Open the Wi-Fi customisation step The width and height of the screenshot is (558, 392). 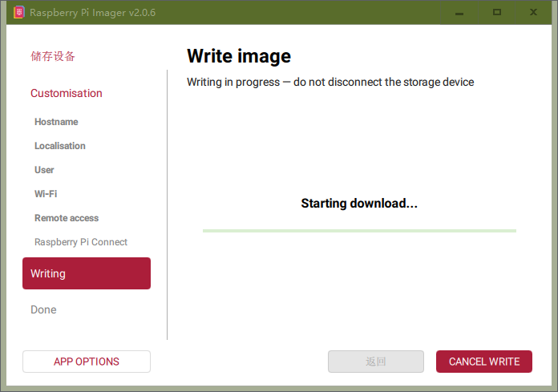click(46, 194)
